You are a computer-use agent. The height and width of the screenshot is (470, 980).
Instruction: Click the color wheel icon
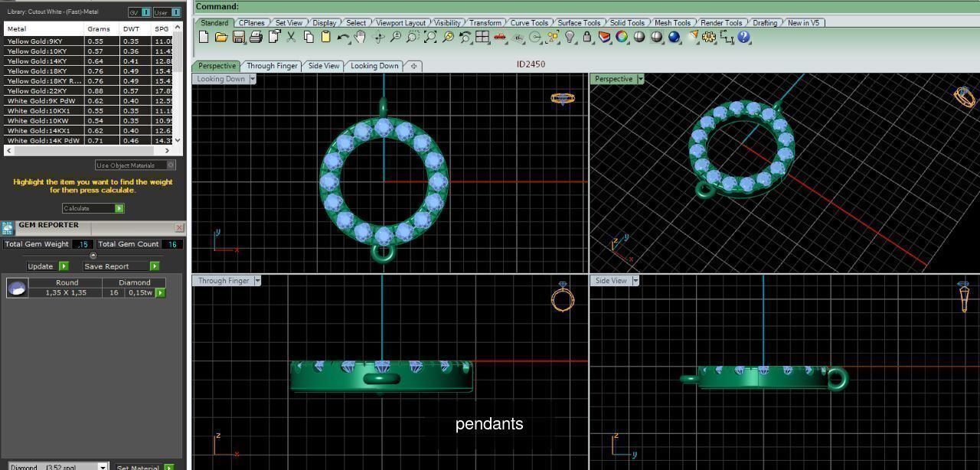point(622,37)
